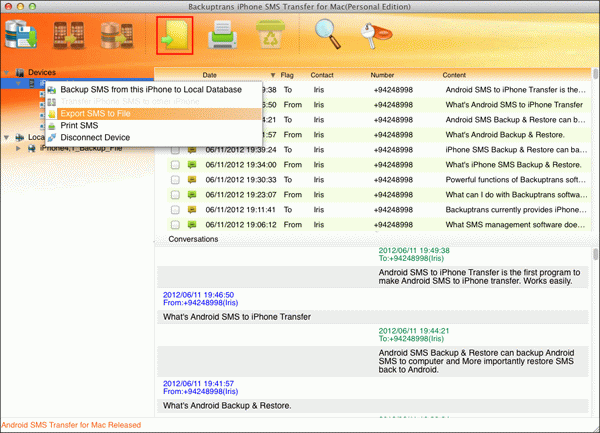The image size is (600, 433).
Task: Click the Print SMS printer toolbar icon
Action: [222, 35]
